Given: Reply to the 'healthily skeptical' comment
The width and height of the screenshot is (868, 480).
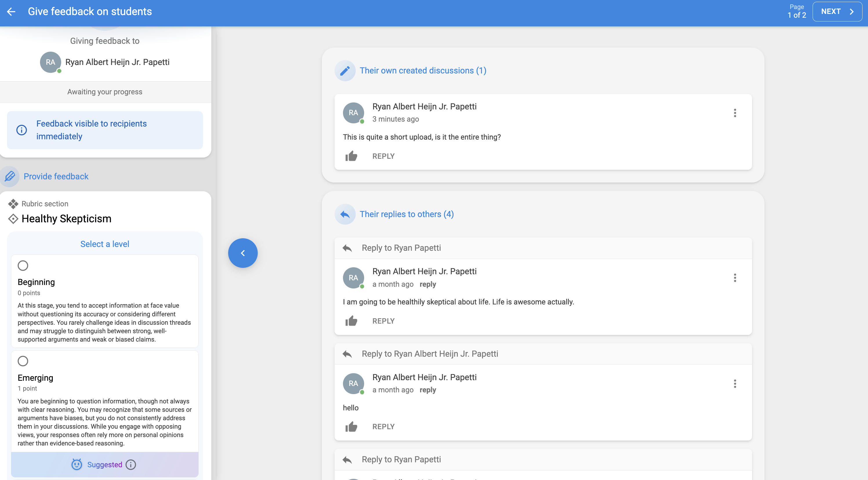Looking at the screenshot, I should click(383, 321).
